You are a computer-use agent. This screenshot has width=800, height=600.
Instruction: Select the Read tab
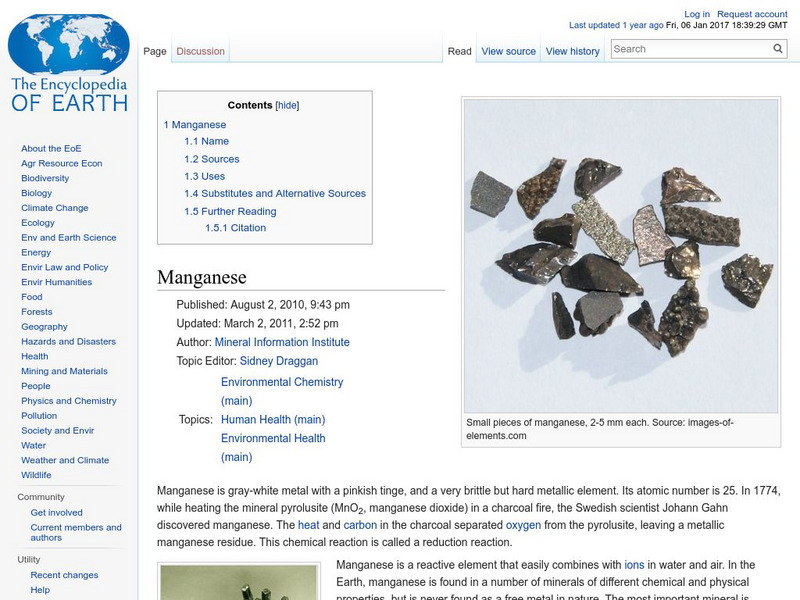point(458,50)
